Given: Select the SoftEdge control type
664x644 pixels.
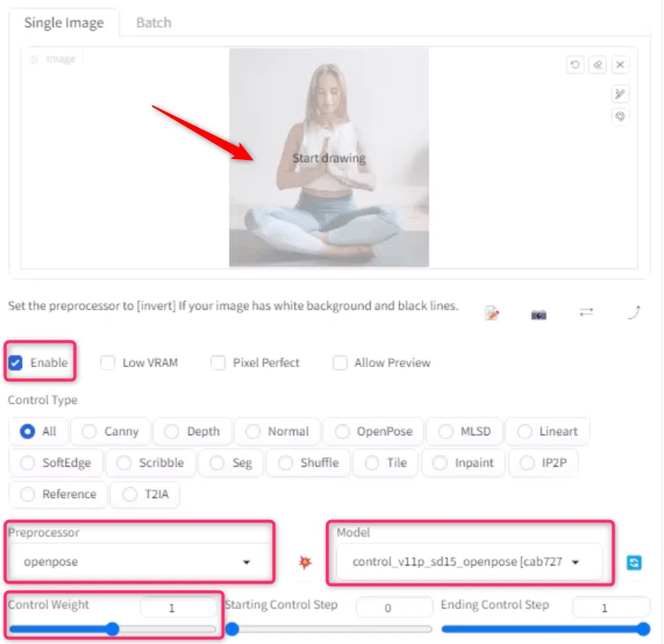Looking at the screenshot, I should (x=56, y=463).
